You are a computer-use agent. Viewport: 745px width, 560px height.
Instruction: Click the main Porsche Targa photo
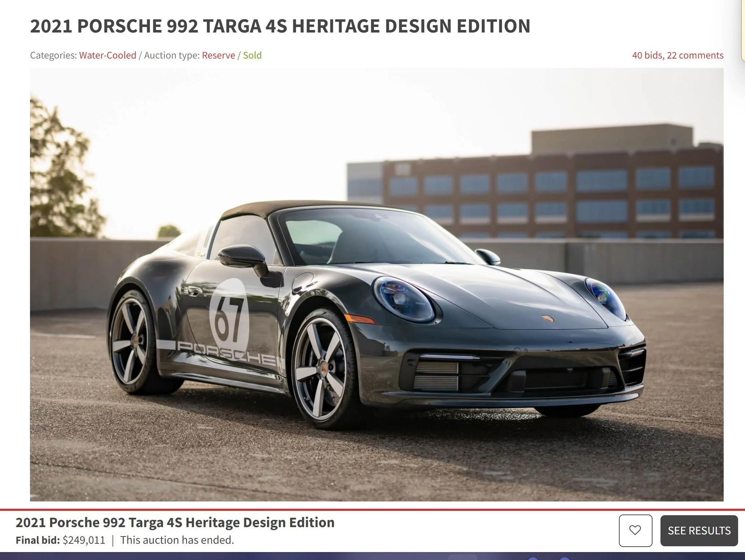point(377,285)
